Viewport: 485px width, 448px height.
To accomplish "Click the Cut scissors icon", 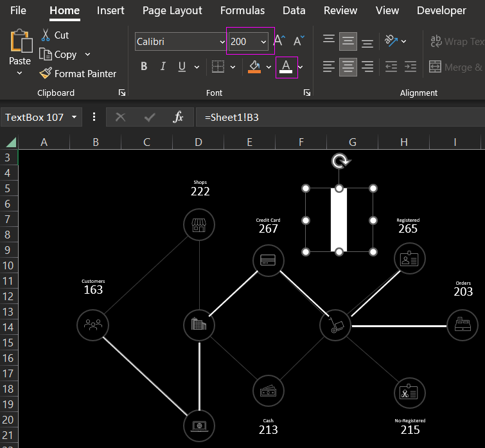I will pyautogui.click(x=46, y=35).
